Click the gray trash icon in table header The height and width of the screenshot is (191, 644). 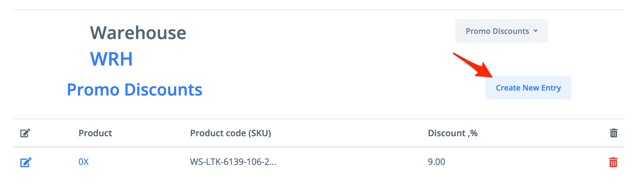[x=613, y=133]
